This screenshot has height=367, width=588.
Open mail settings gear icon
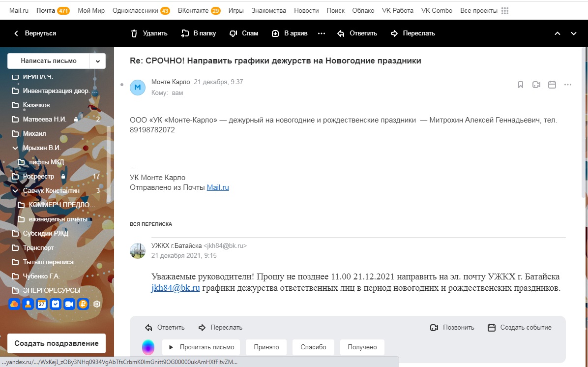97,304
